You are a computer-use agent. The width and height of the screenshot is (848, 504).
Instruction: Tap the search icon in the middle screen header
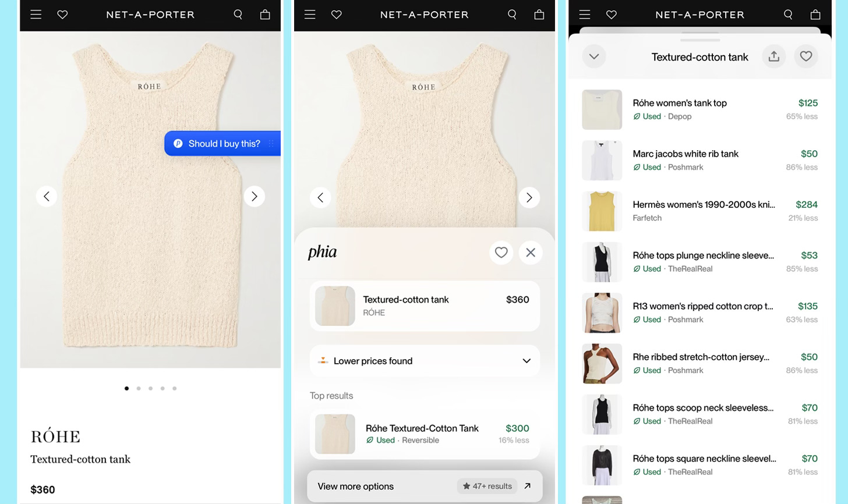(x=512, y=15)
